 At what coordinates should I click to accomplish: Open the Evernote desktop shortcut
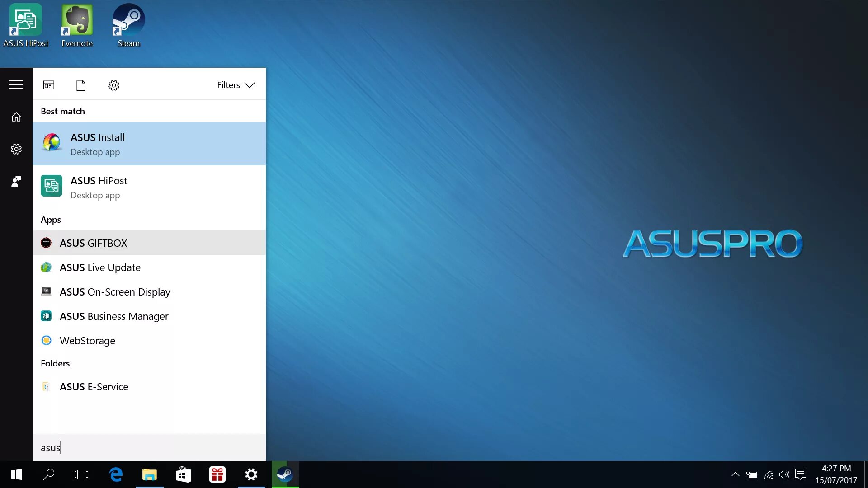(77, 26)
